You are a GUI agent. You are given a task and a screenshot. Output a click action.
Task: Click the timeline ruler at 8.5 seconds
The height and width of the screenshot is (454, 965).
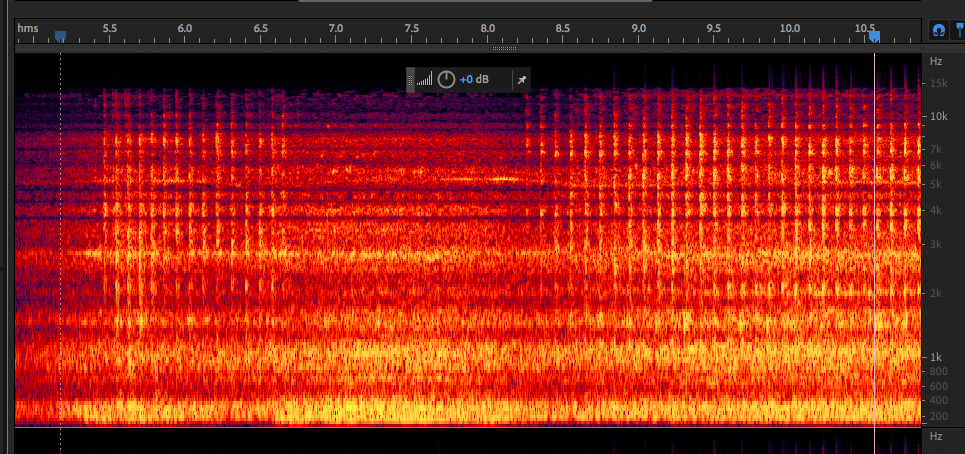(563, 34)
